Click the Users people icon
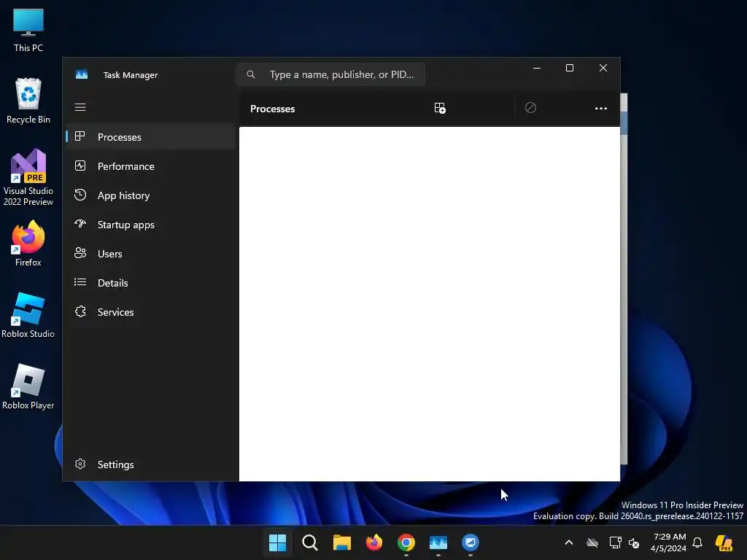747x560 pixels. (x=80, y=253)
